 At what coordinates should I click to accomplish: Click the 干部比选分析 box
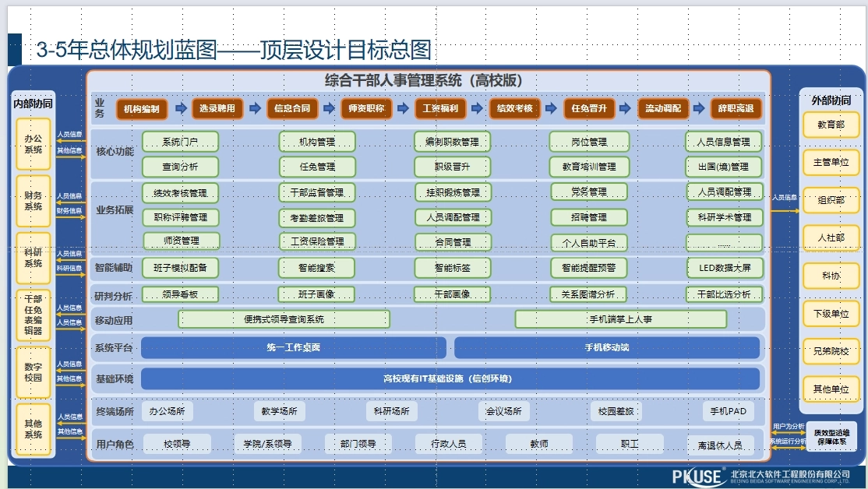tap(724, 294)
